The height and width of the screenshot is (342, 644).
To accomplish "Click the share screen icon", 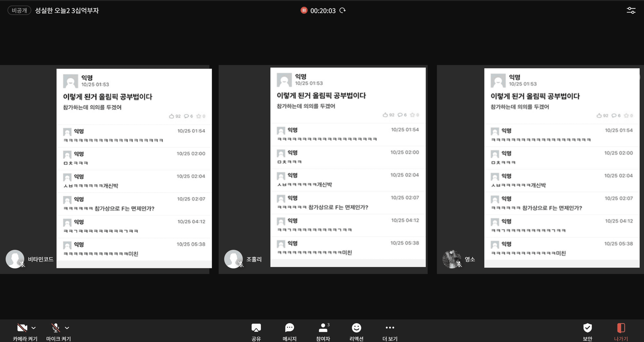I will (x=256, y=328).
